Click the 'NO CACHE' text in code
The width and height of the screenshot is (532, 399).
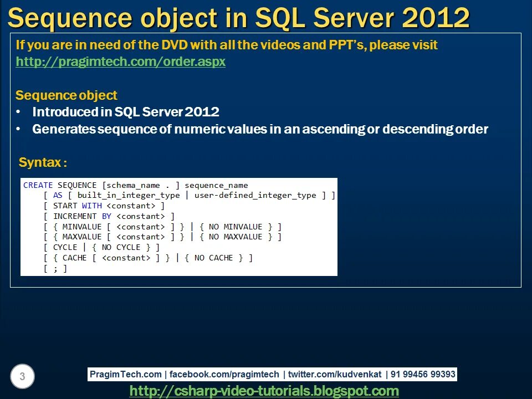click(213, 258)
